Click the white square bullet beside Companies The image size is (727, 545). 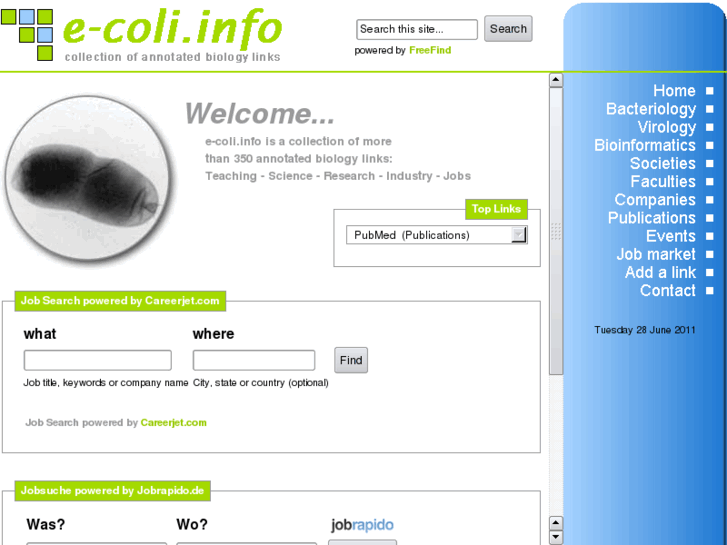point(709,200)
